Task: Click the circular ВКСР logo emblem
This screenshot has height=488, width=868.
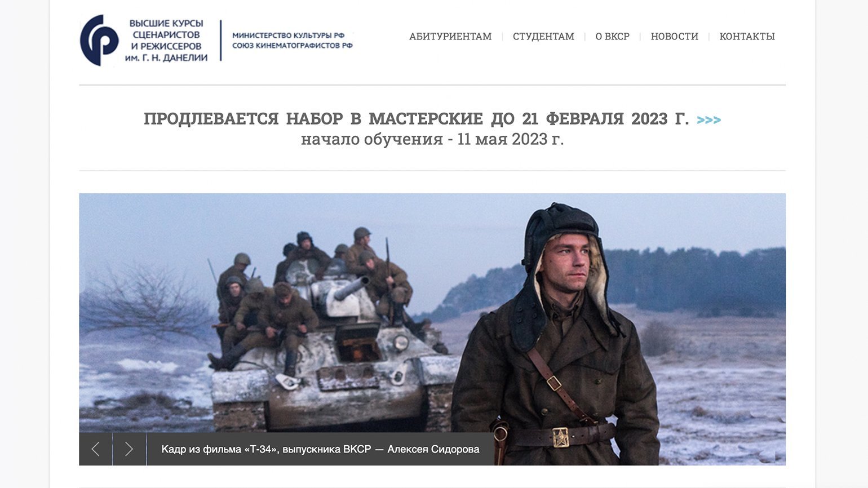Action: point(99,41)
